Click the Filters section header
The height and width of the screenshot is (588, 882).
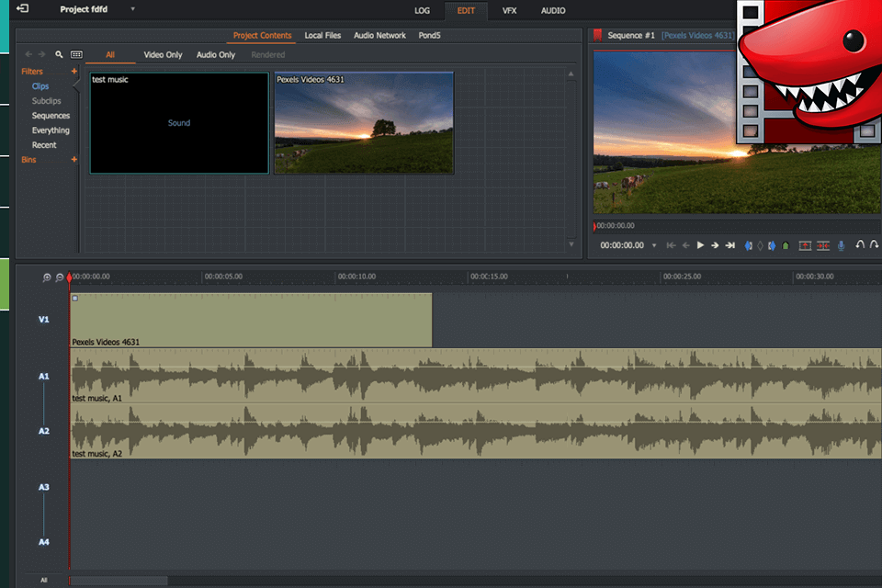coord(32,72)
